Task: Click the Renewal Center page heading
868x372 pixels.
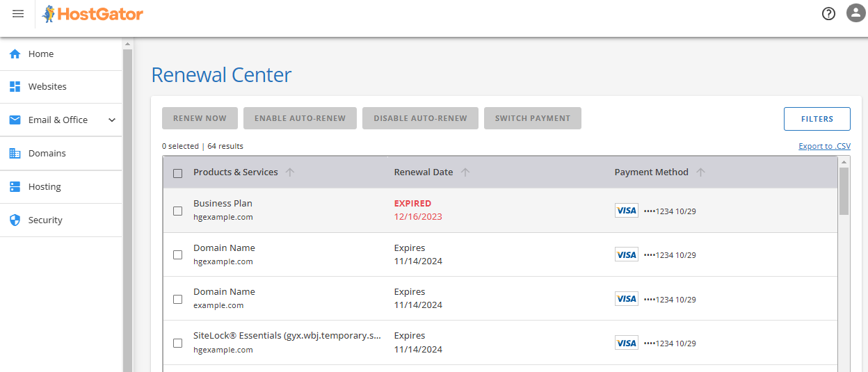Action: coord(221,74)
